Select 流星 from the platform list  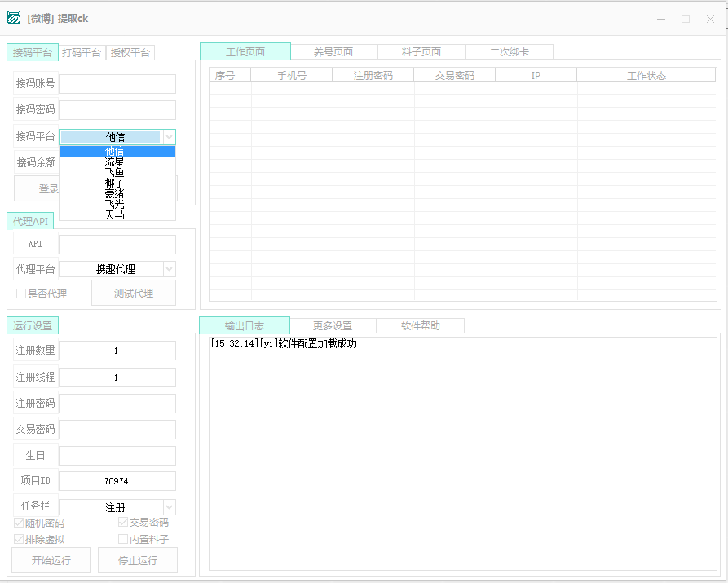pos(115,162)
